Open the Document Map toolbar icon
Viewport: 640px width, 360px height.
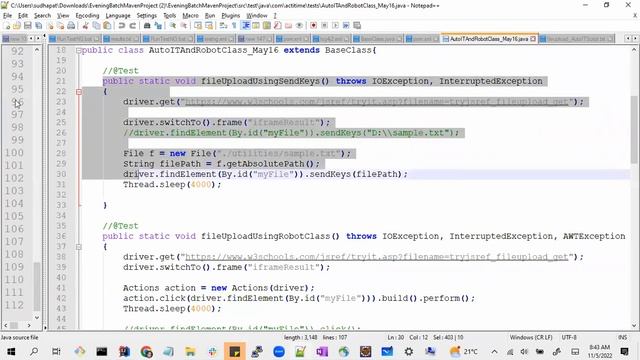pos(267,25)
